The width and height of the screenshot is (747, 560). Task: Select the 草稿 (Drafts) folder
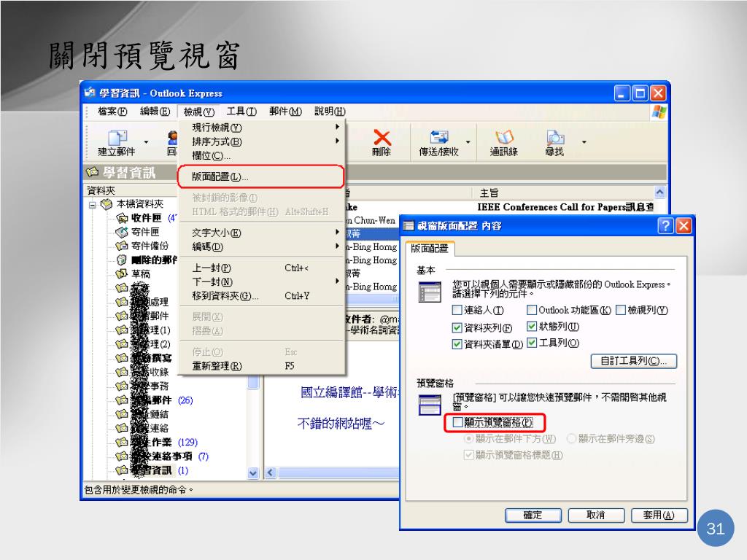click(141, 274)
